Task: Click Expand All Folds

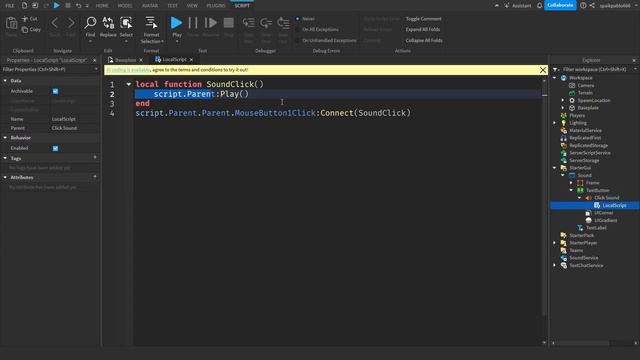Action: (422, 29)
